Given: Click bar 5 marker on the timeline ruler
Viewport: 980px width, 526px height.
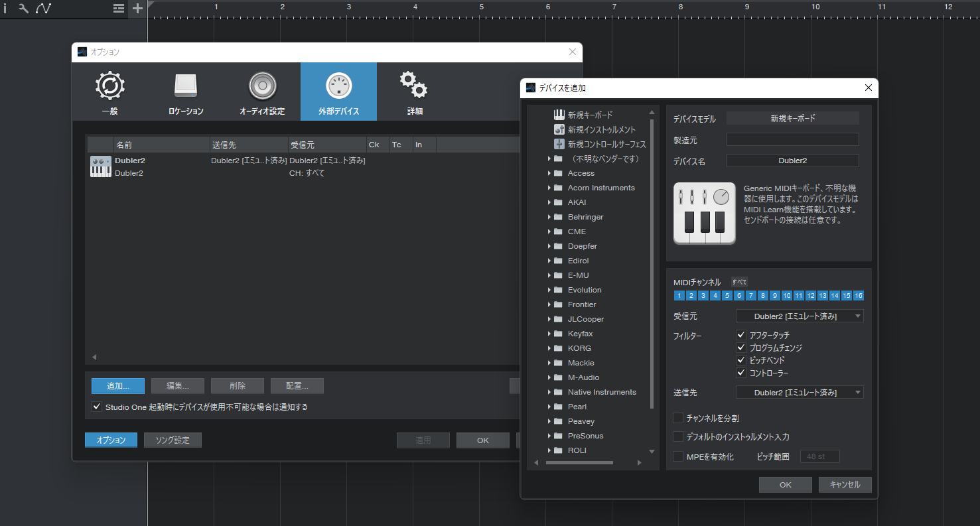Looking at the screenshot, I should (x=481, y=7).
